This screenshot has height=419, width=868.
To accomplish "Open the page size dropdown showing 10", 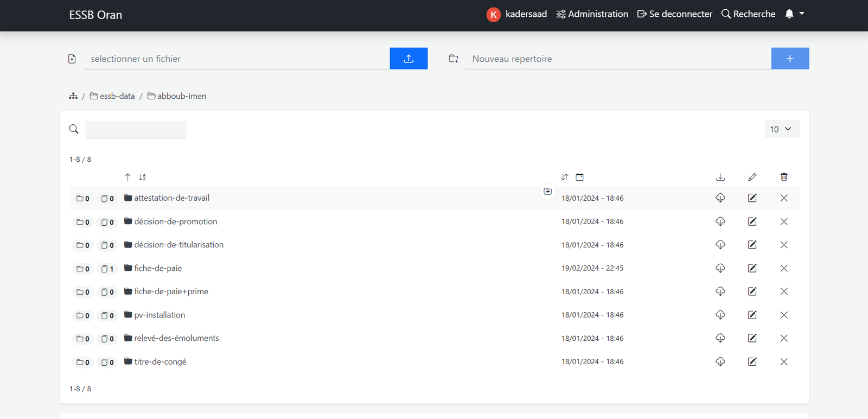I will pyautogui.click(x=782, y=129).
